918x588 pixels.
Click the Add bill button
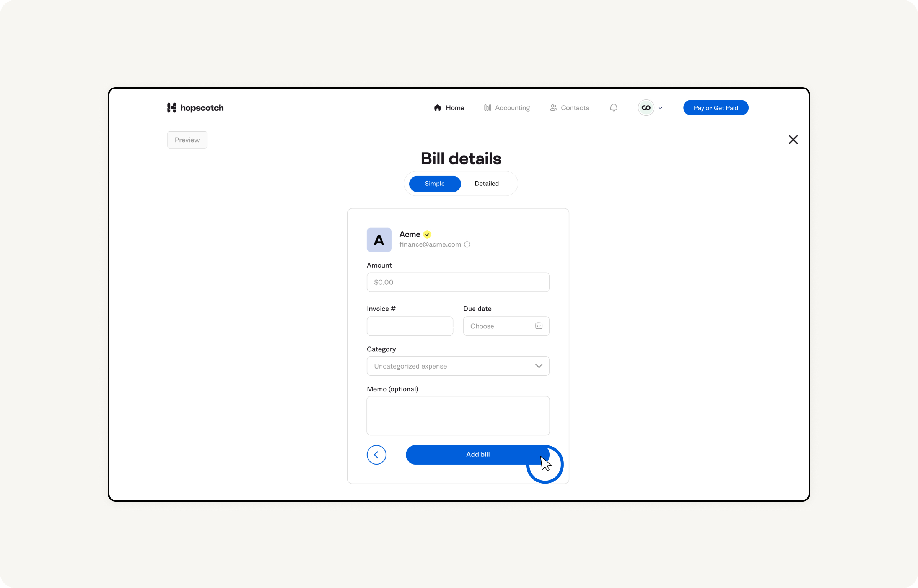(x=478, y=454)
